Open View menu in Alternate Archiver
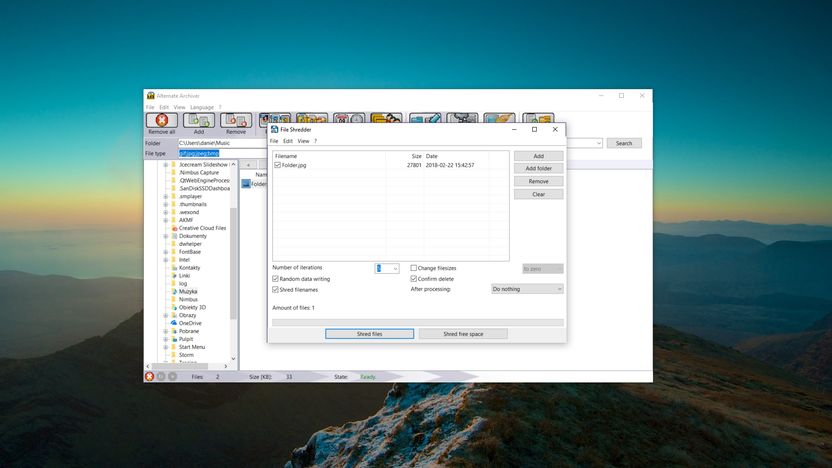 (179, 107)
